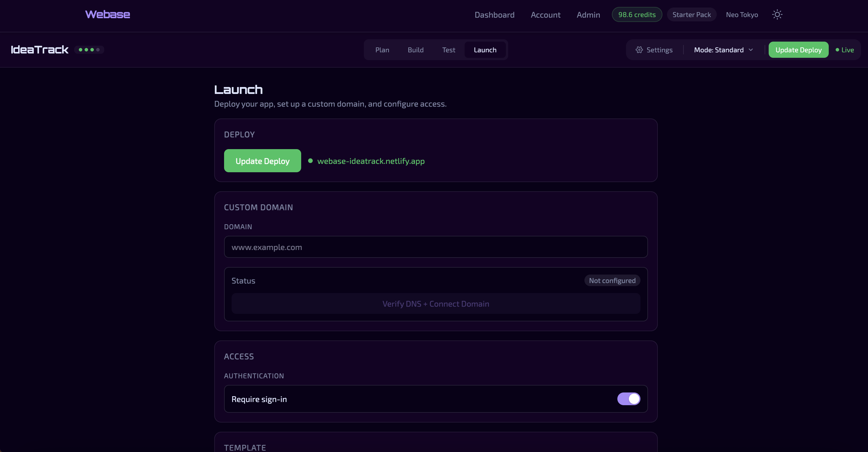Click the Webase logo

[x=107, y=14]
